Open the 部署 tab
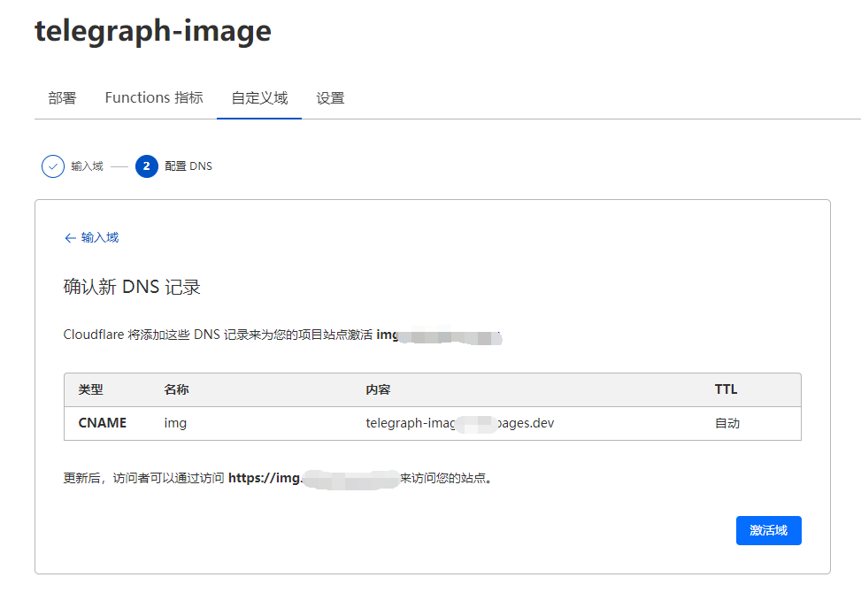This screenshot has width=861, height=616. [62, 98]
